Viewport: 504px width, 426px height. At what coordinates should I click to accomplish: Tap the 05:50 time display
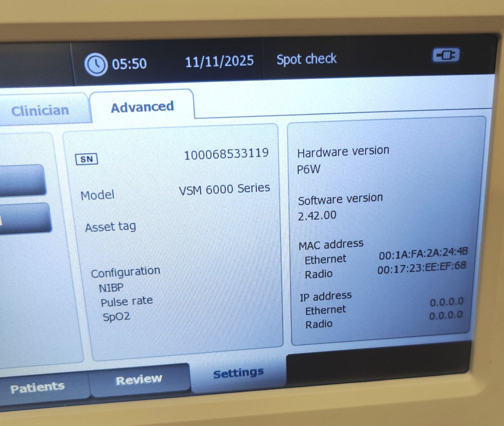[129, 64]
